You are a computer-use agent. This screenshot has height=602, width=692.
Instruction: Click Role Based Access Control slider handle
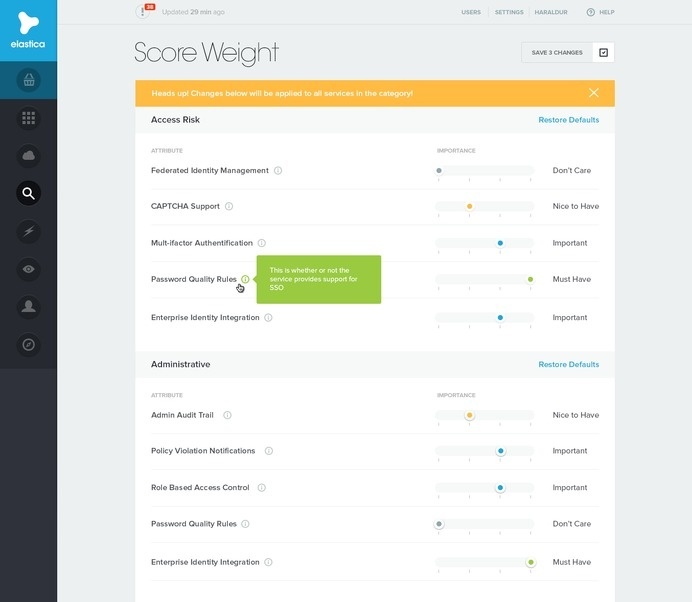click(x=500, y=487)
